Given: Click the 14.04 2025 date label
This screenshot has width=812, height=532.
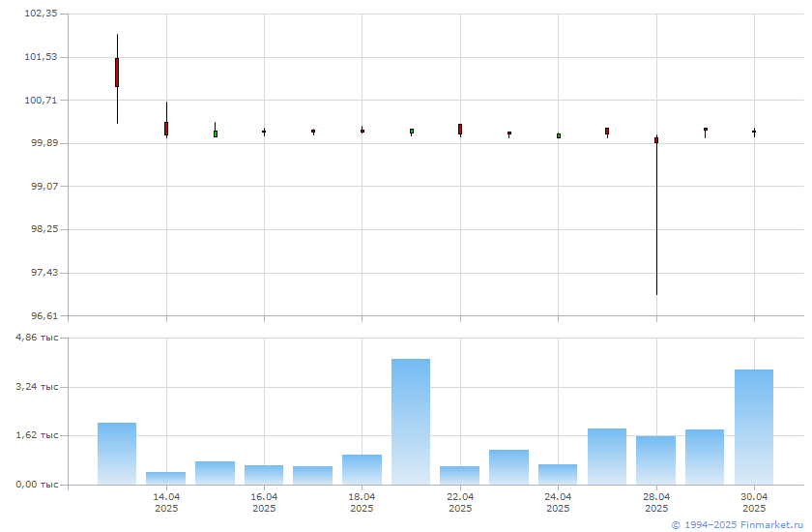Looking at the screenshot, I should click(166, 502).
